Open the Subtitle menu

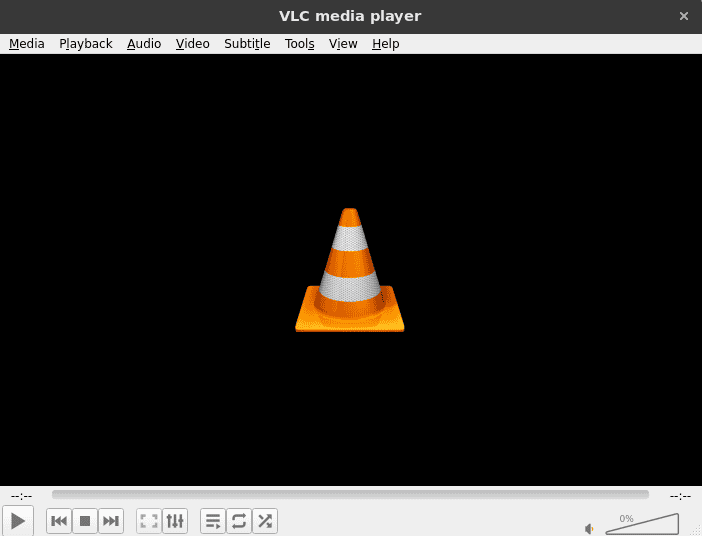pos(247,44)
